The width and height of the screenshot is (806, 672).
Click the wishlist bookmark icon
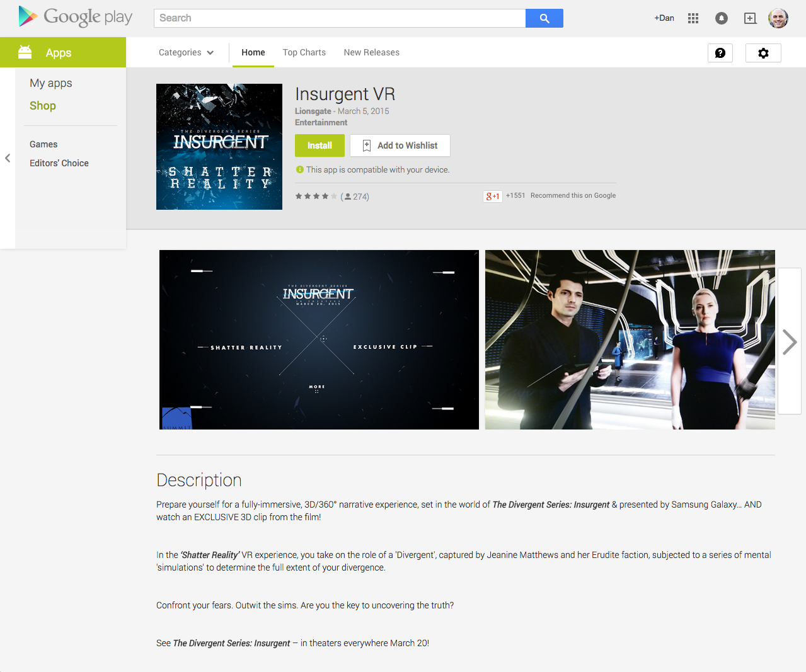[367, 145]
